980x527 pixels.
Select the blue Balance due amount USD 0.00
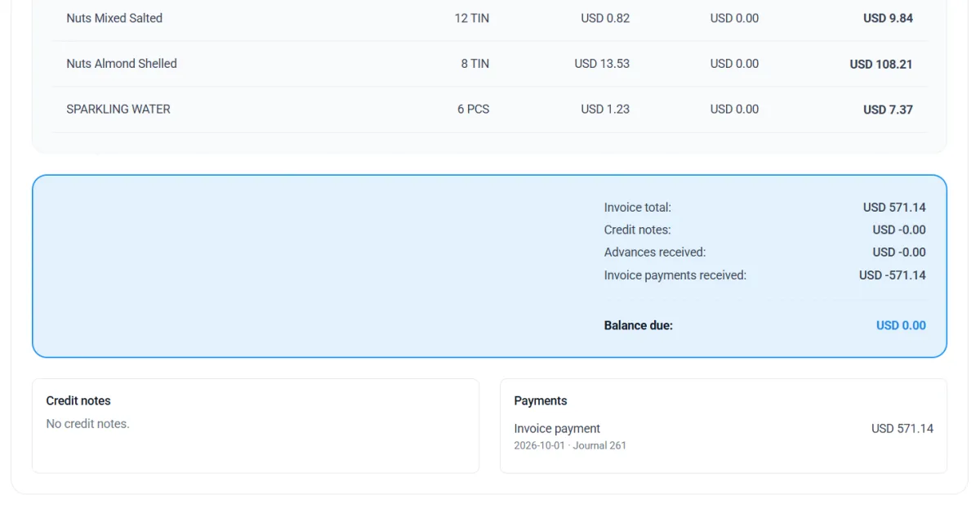pos(901,325)
